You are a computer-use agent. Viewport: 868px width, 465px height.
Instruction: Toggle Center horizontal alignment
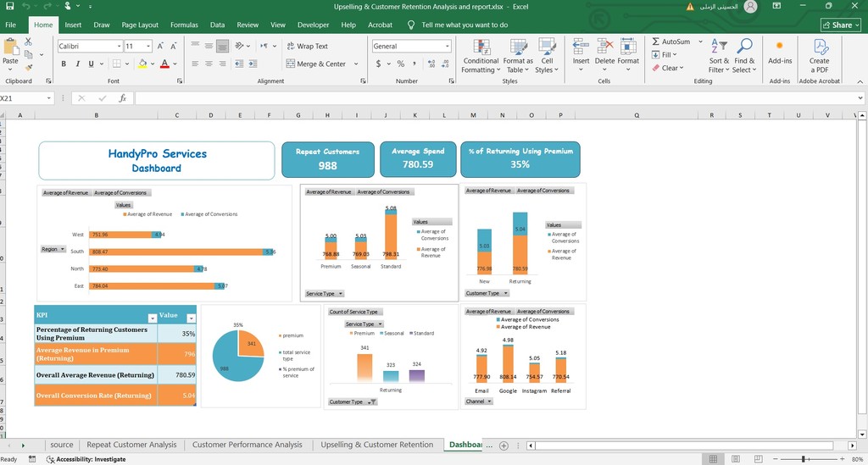click(x=209, y=64)
